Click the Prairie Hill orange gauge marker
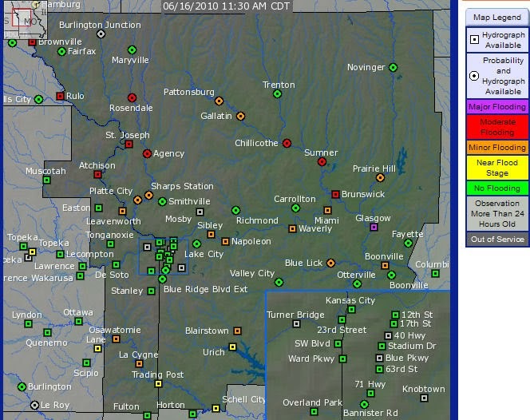530x420 pixels. tap(380, 177)
